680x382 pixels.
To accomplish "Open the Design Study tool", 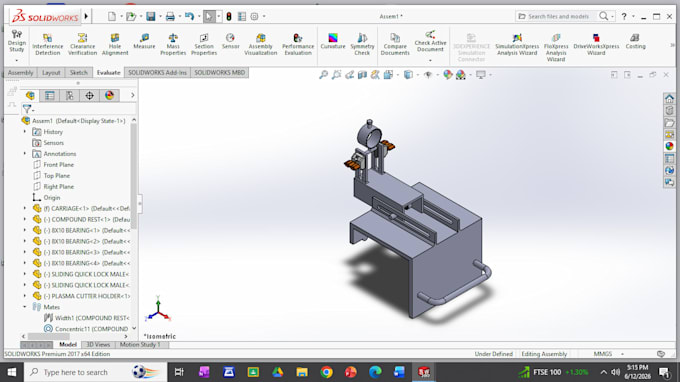I will coord(16,42).
